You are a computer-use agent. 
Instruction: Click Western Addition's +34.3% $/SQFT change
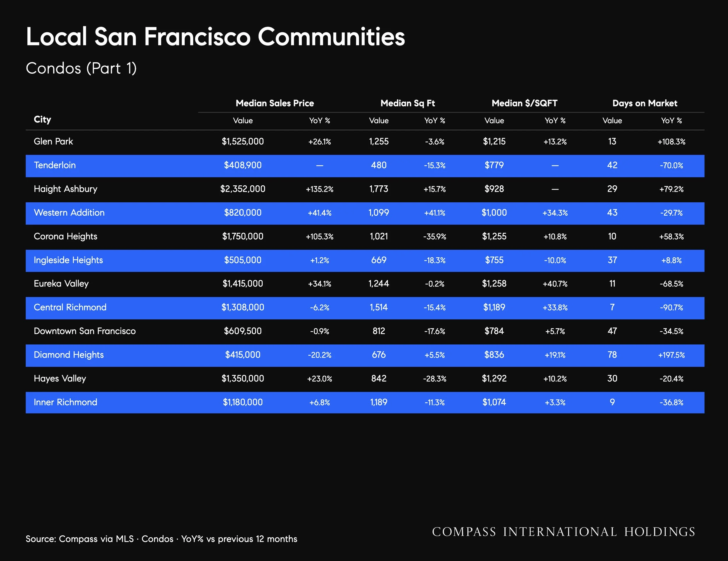[555, 213]
